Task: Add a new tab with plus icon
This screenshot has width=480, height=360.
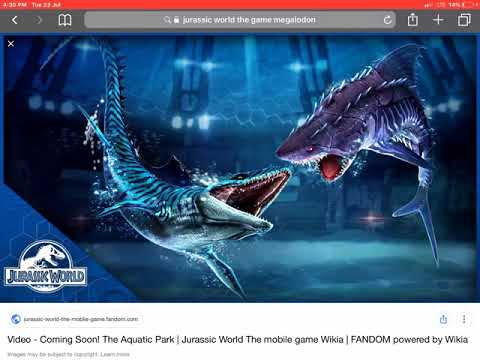Action: [x=438, y=20]
